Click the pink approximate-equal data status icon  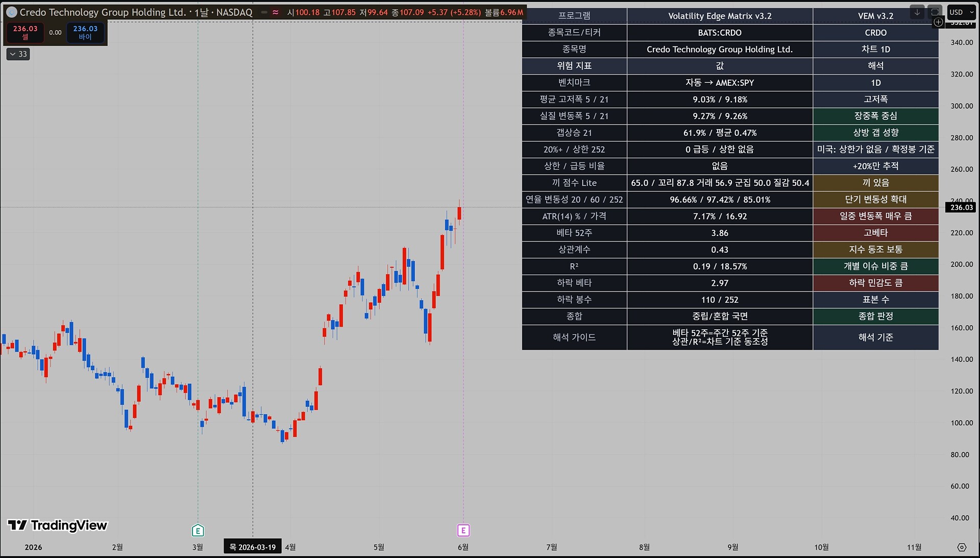(x=276, y=12)
